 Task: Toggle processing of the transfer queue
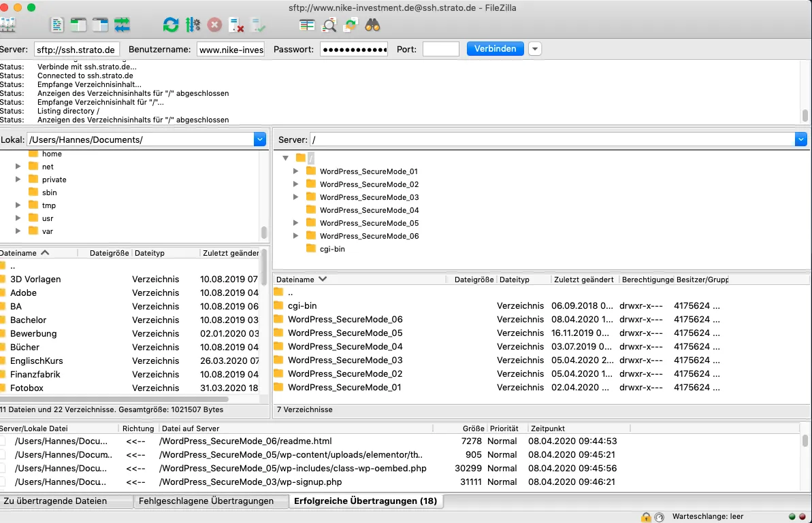pos(193,24)
